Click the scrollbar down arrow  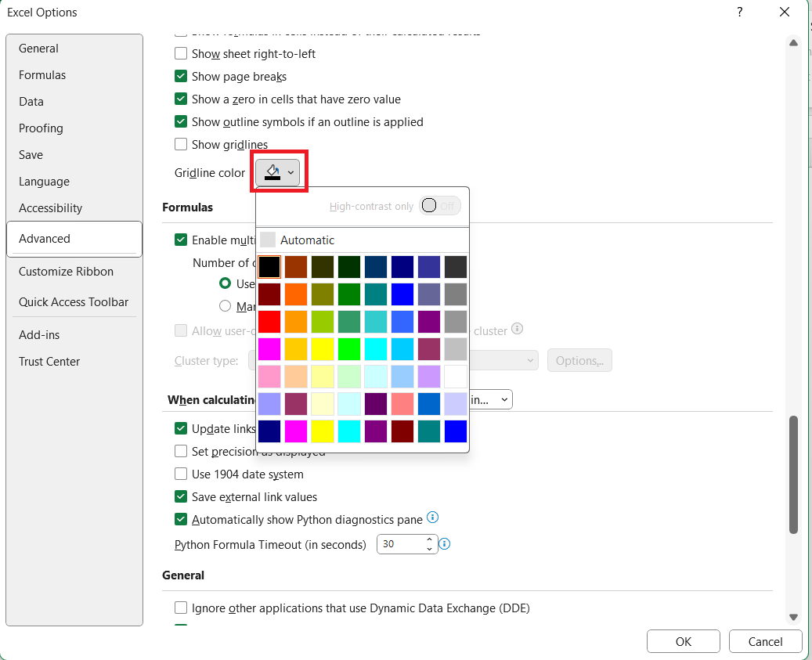793,617
